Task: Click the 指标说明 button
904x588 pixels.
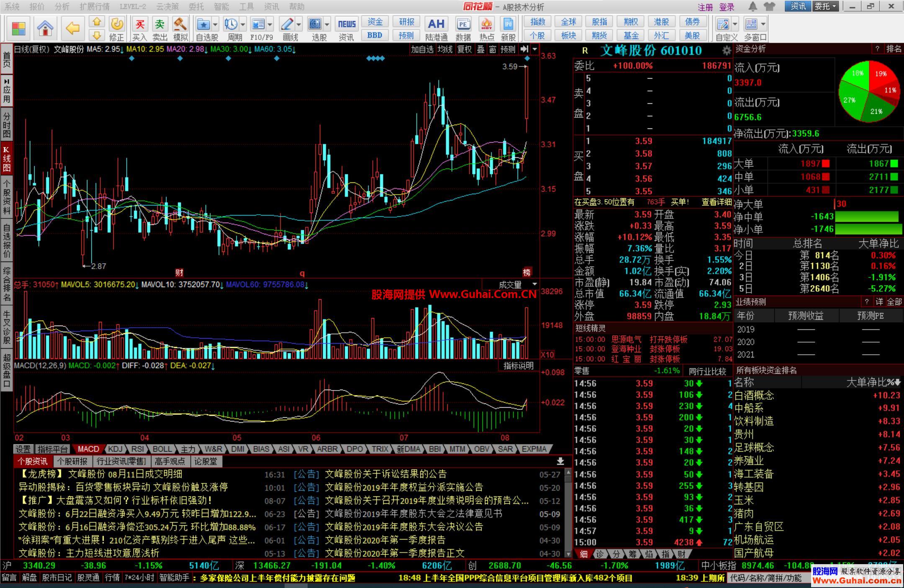Action: pos(519,366)
